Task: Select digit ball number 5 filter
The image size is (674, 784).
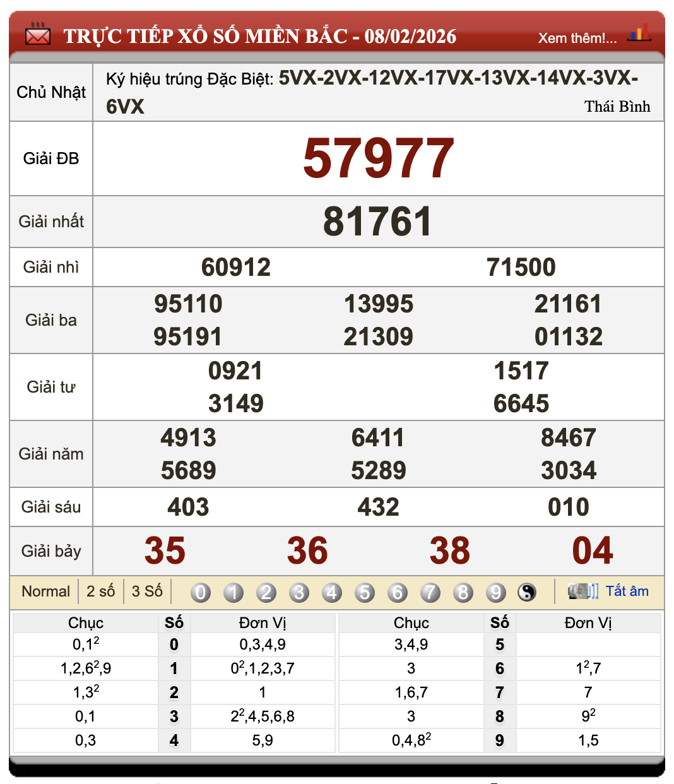Action: pyautogui.click(x=365, y=592)
